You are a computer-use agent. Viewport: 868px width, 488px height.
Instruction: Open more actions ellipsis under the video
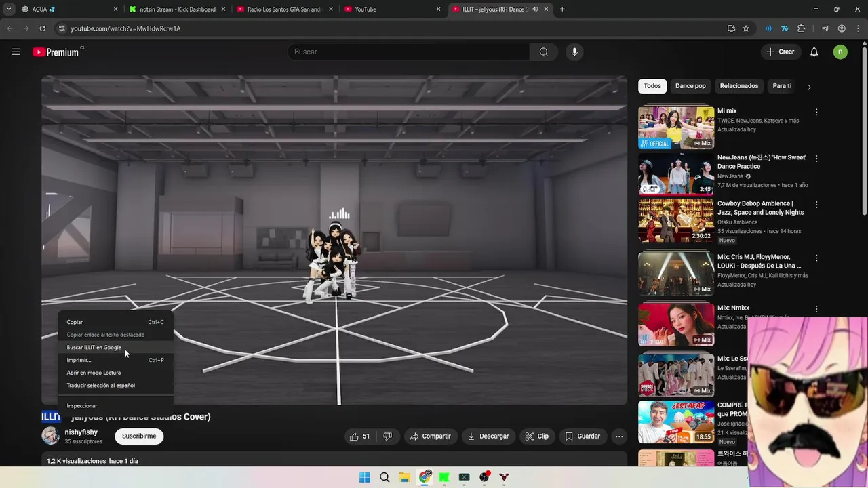pyautogui.click(x=619, y=436)
